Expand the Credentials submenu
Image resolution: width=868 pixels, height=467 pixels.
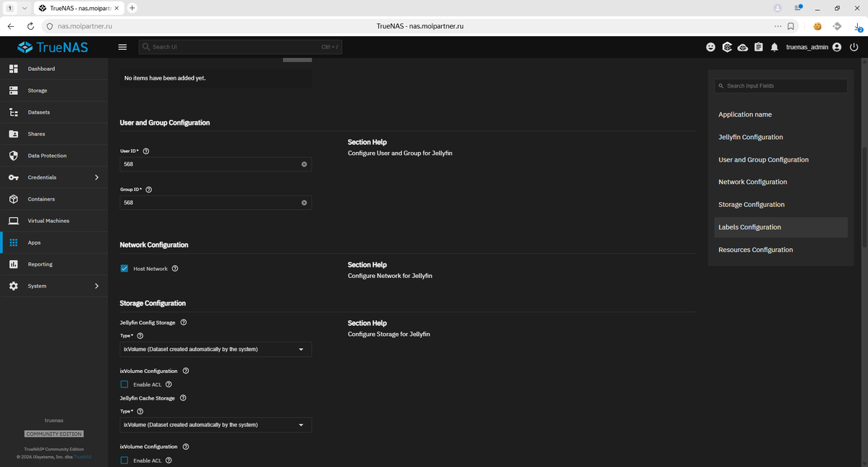point(97,177)
